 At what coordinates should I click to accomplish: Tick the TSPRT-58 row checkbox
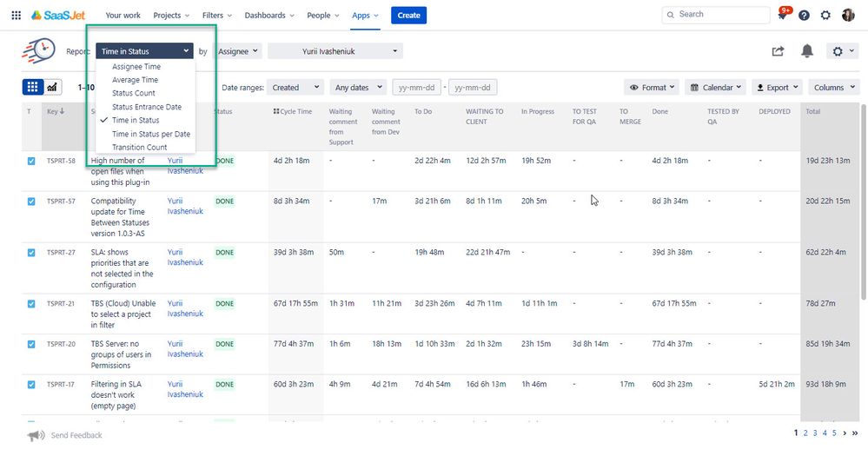click(x=31, y=161)
